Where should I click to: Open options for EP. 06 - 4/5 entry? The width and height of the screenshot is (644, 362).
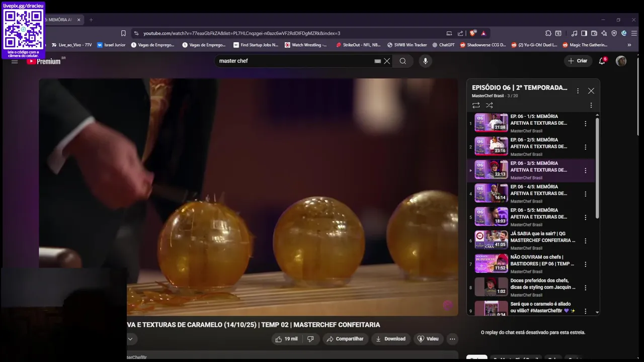point(585,194)
